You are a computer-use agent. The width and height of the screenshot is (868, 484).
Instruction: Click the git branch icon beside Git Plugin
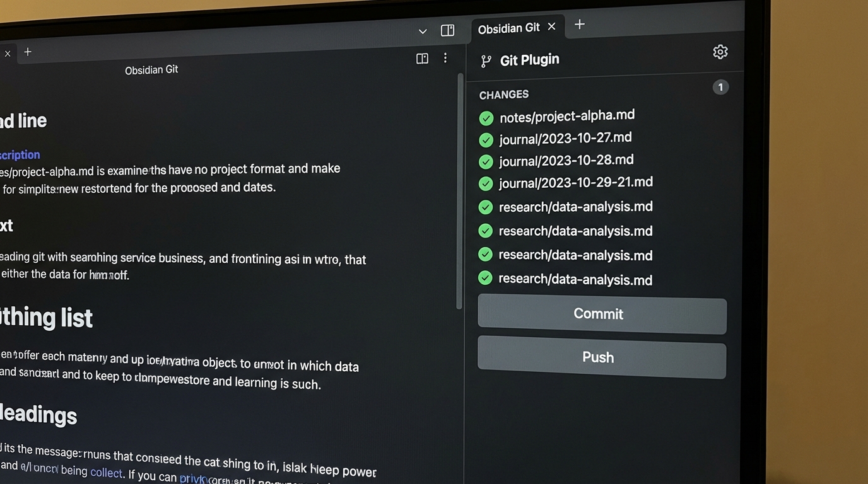click(486, 61)
